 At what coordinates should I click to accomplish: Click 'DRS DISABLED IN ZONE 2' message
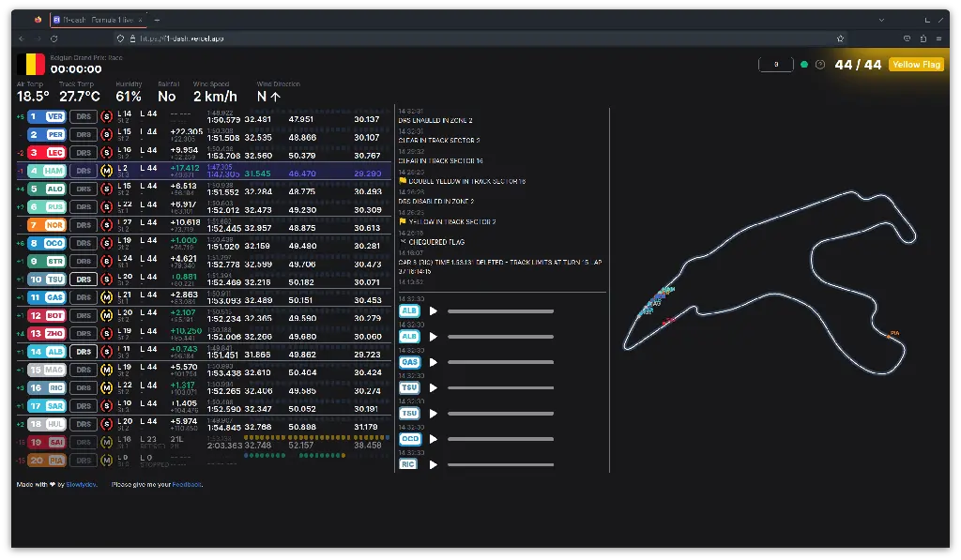pos(436,202)
